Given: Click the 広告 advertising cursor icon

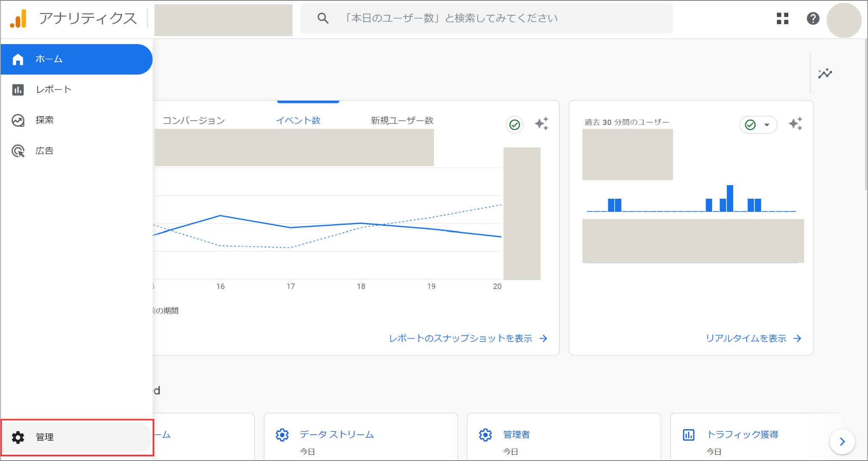Looking at the screenshot, I should click(18, 151).
